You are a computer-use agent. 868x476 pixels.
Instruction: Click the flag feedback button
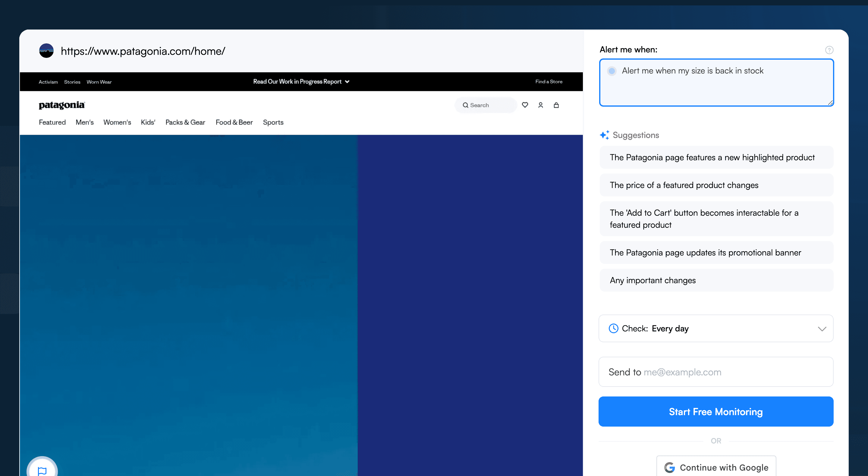(42, 470)
